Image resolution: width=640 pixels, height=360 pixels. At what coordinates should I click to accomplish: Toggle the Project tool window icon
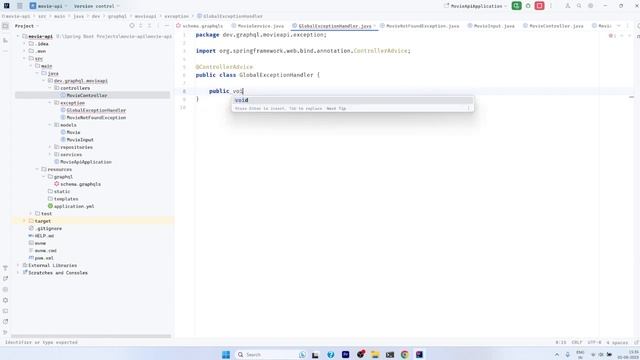point(5,26)
